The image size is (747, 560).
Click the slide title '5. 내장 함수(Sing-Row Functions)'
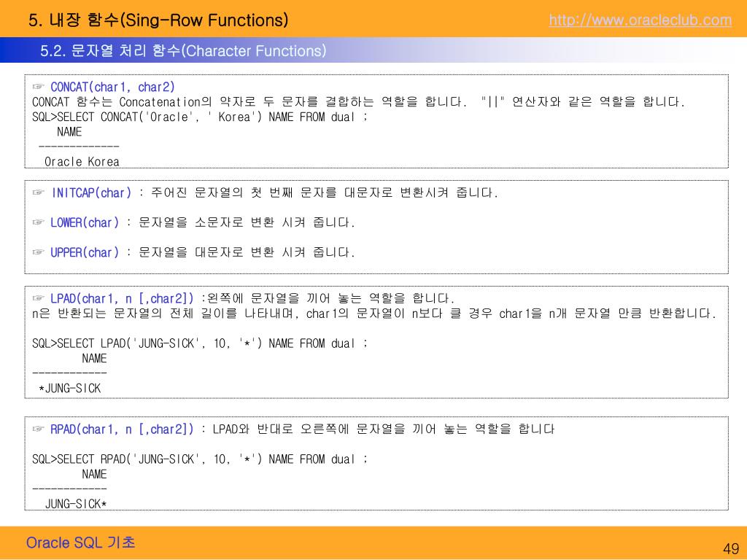point(158,20)
